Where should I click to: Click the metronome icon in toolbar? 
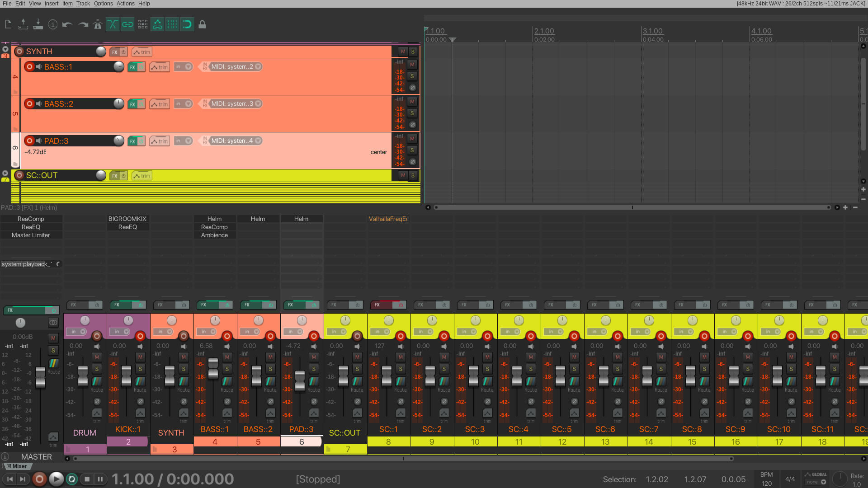(98, 24)
